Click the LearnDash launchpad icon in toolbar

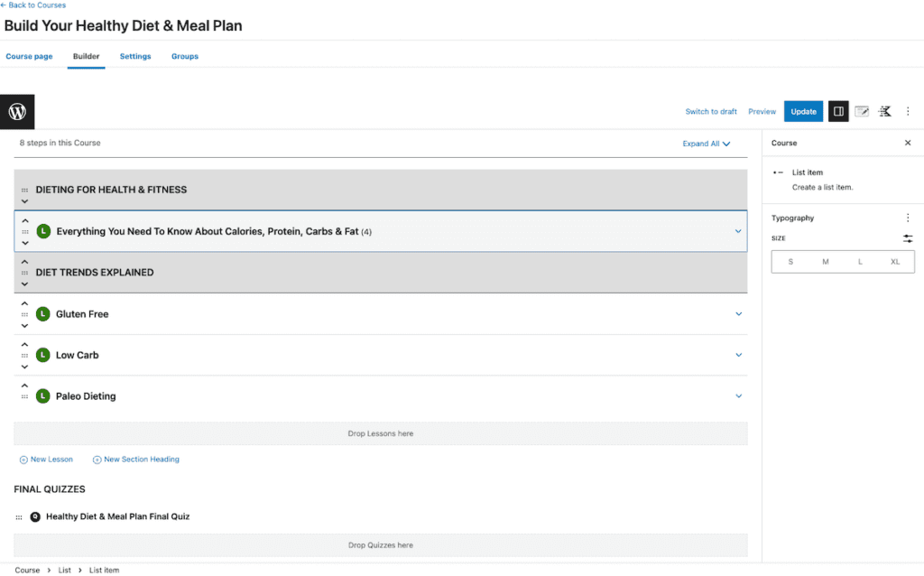(884, 111)
